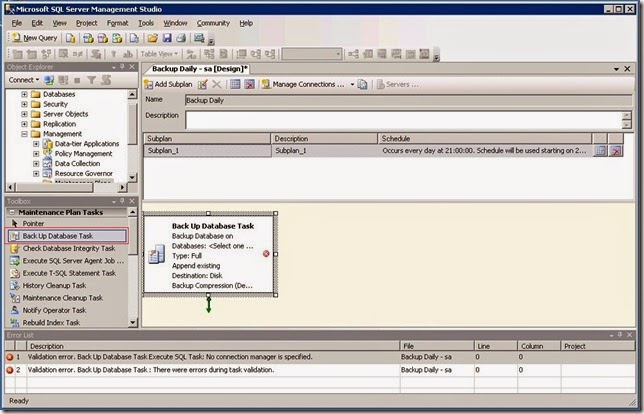Pin or auto-hide the Toolbox panel

click(122, 201)
